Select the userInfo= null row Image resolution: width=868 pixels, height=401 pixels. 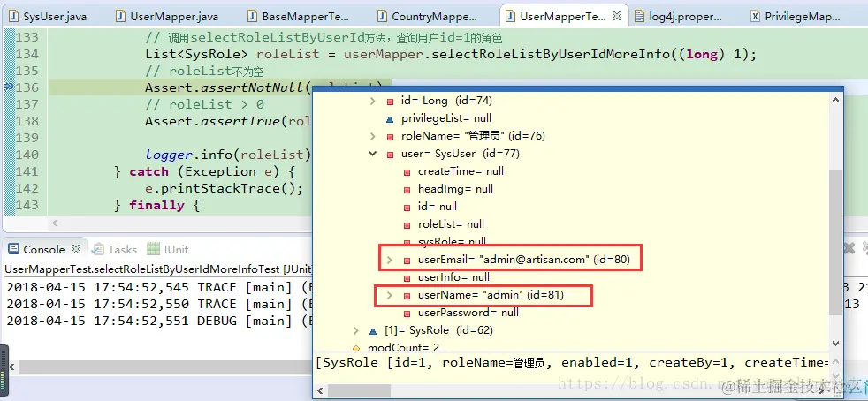pyautogui.click(x=453, y=277)
